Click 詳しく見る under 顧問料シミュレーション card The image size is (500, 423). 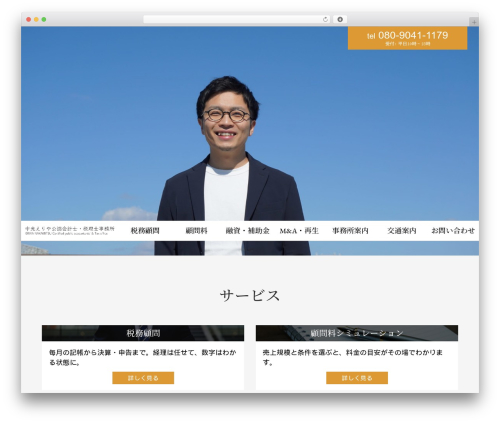coord(357,378)
